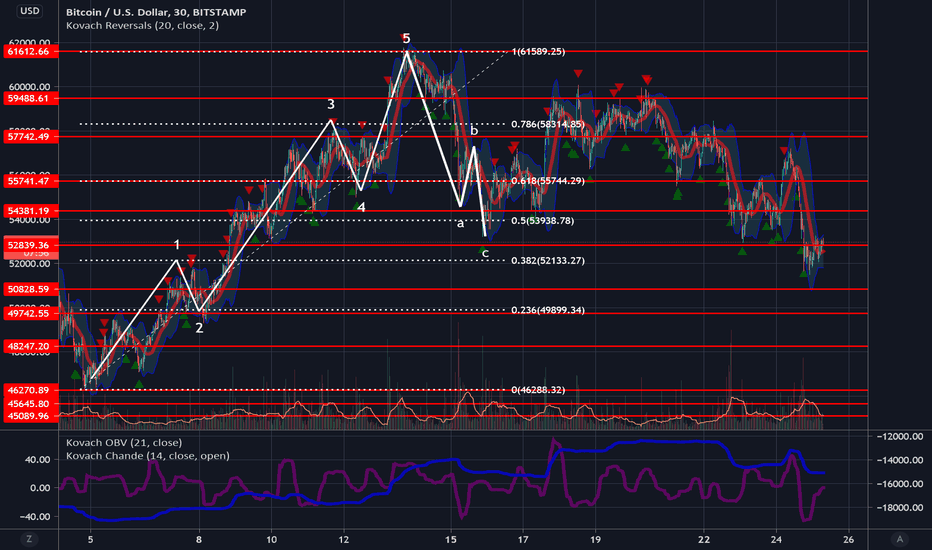Click the Z timezone button

pyautogui.click(x=29, y=539)
